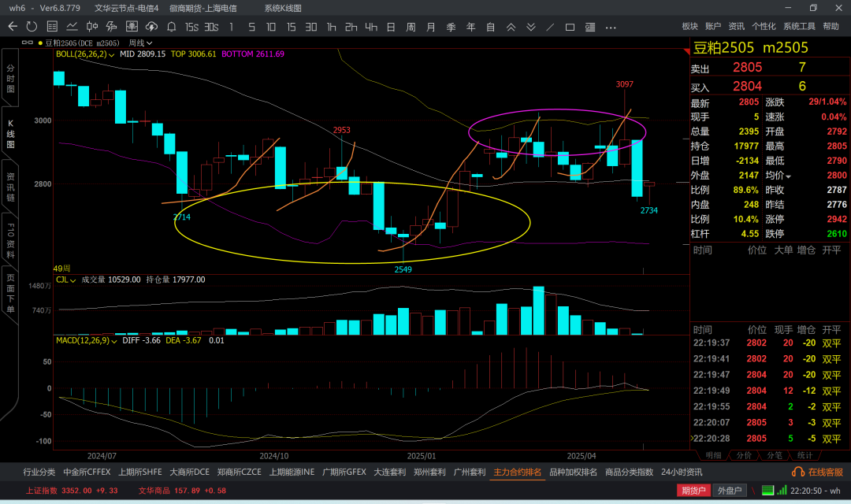Select the 30s period
The width and height of the screenshot is (851, 504).
[212, 27]
